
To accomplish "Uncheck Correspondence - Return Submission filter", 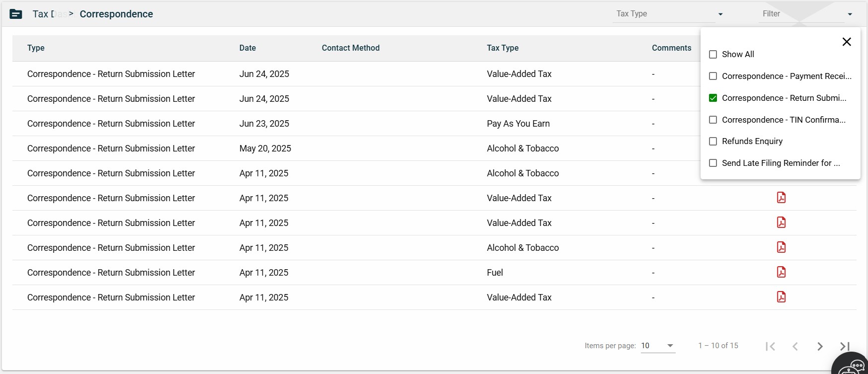I will tap(713, 98).
